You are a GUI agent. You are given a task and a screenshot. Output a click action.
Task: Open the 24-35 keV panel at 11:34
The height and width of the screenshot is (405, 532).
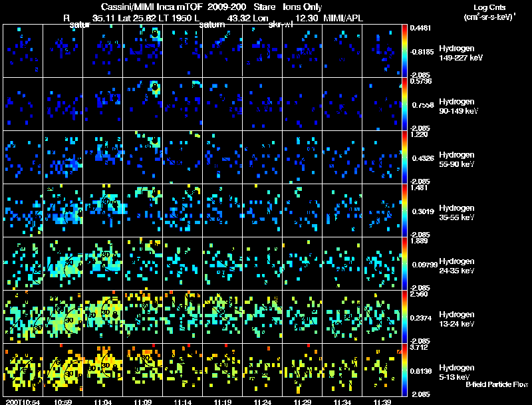[x=342, y=263]
